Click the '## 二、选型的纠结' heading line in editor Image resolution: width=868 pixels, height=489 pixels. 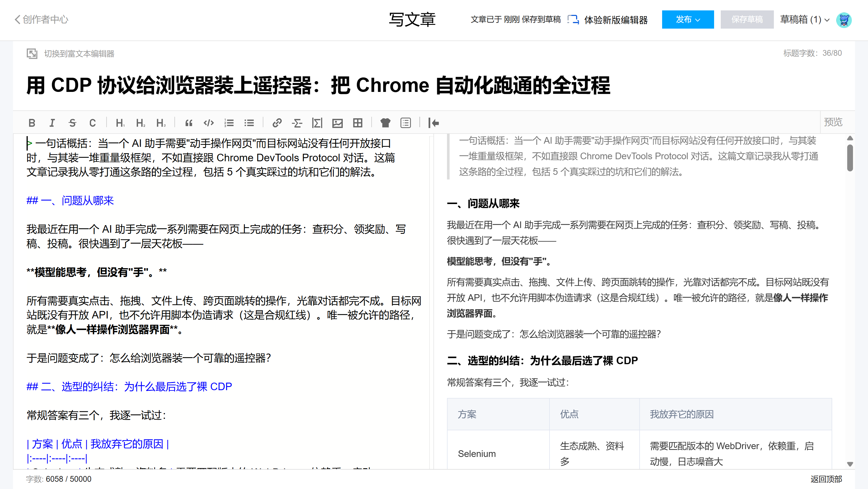[129, 386]
